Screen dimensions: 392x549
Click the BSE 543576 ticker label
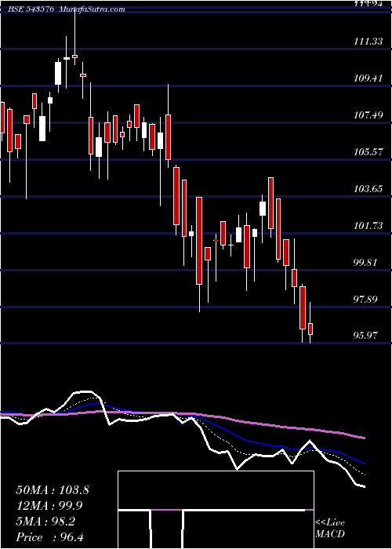coord(31,9)
